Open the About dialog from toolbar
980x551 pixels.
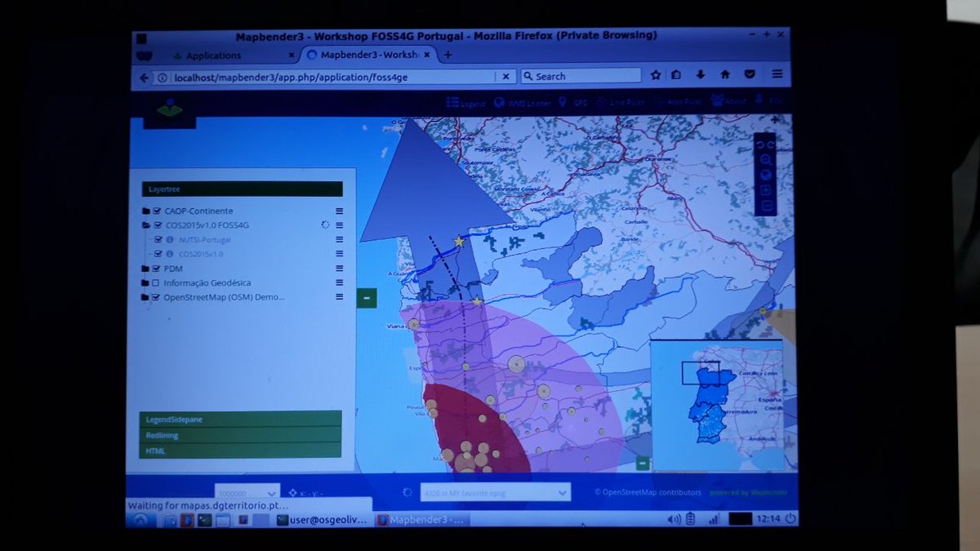point(729,102)
